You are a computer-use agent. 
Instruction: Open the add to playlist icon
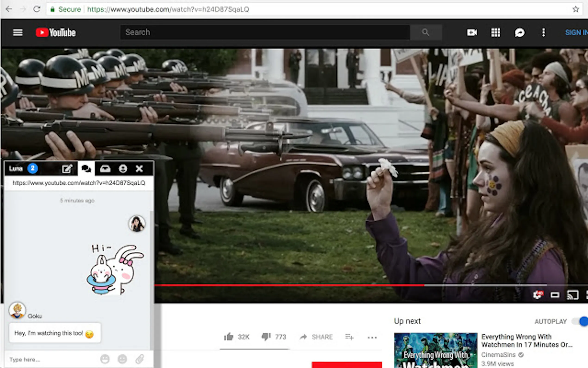(349, 337)
